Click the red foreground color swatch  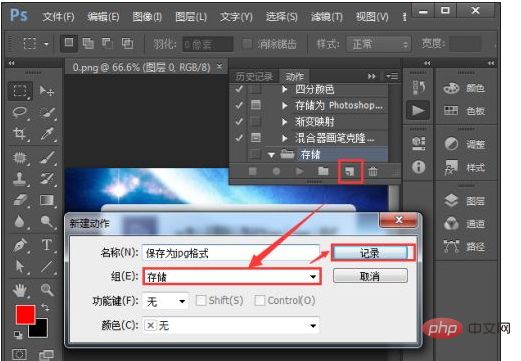pos(25,314)
